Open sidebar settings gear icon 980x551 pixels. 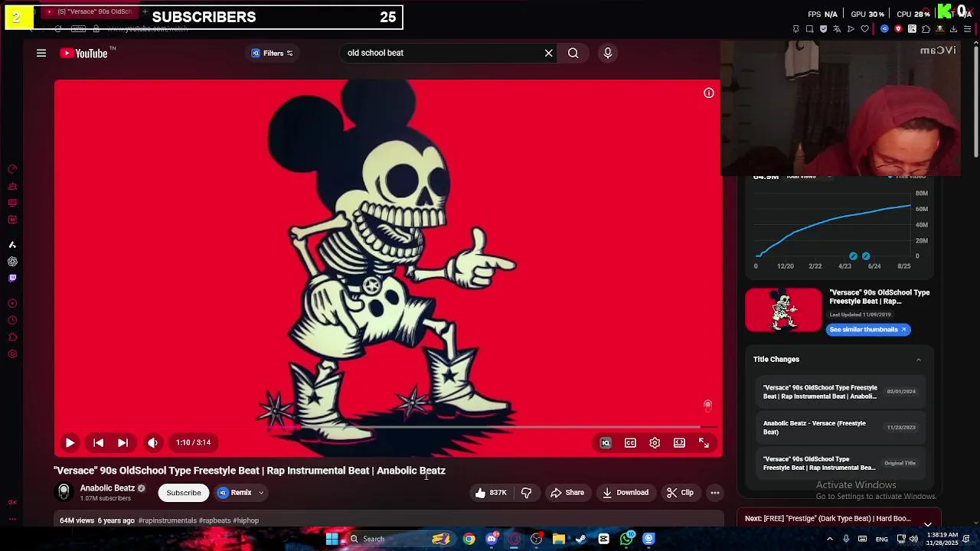[x=12, y=354]
